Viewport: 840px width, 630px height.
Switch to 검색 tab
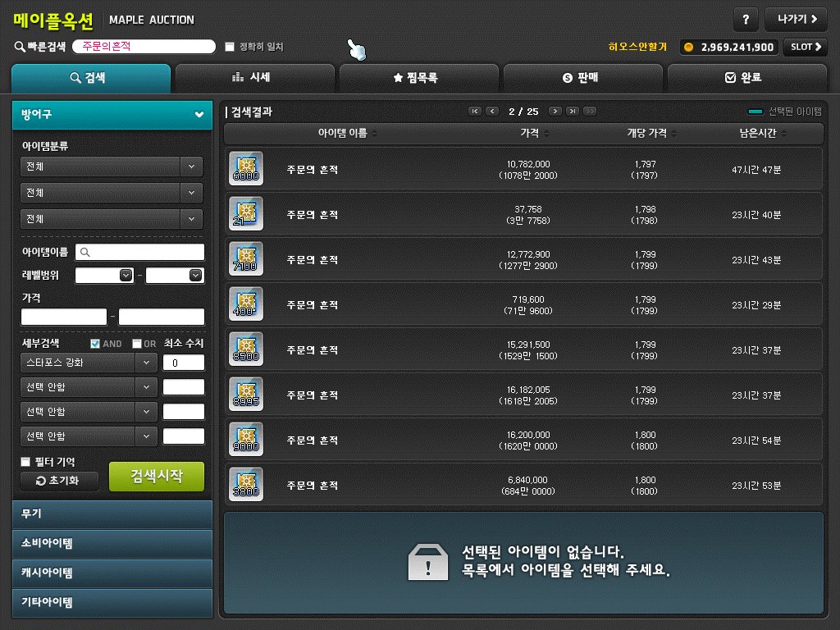91,78
